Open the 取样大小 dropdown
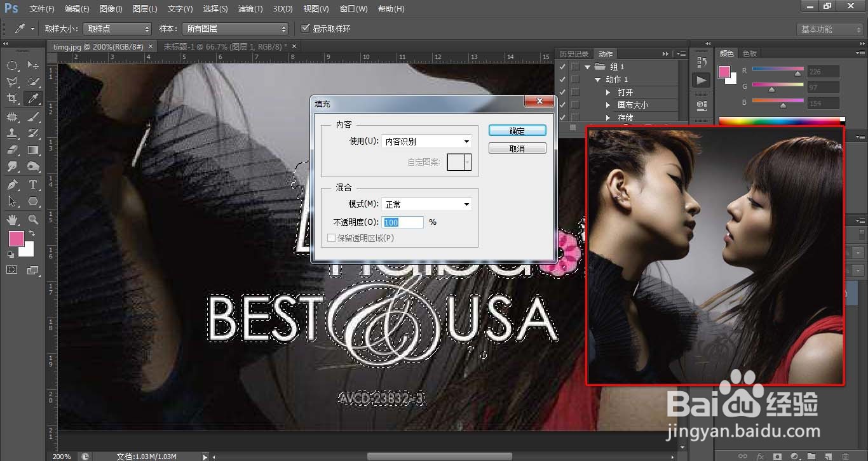Screen dimensions: 868x461 point(118,29)
